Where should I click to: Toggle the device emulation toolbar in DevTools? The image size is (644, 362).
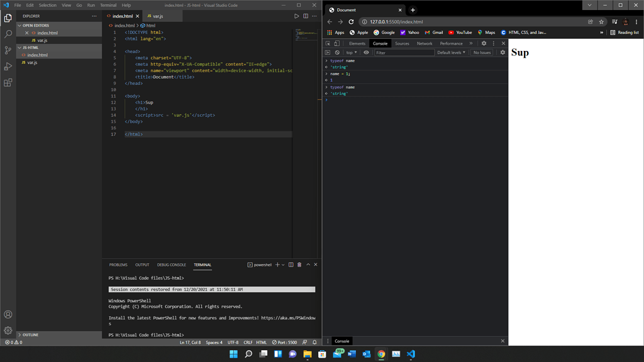click(x=336, y=43)
